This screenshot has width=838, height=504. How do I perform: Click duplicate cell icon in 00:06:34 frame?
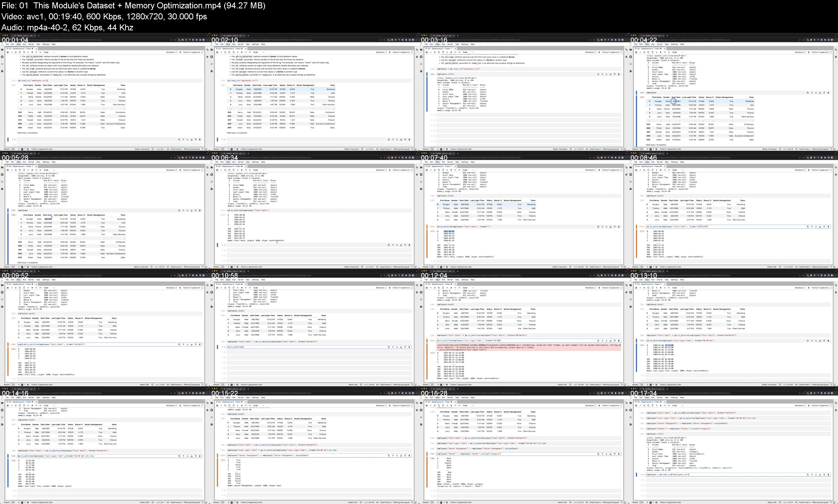click(389, 244)
